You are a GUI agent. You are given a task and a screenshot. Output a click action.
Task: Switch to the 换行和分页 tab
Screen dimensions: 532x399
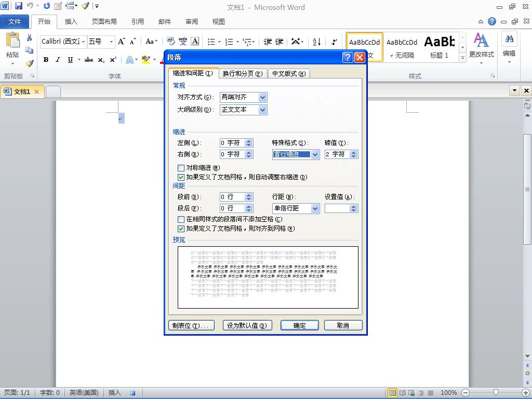[x=242, y=73]
